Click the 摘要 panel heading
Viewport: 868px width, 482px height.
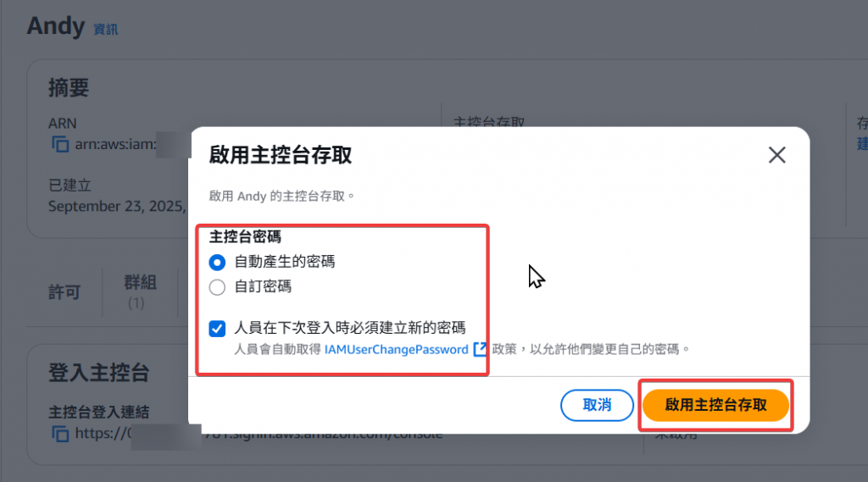click(x=69, y=88)
